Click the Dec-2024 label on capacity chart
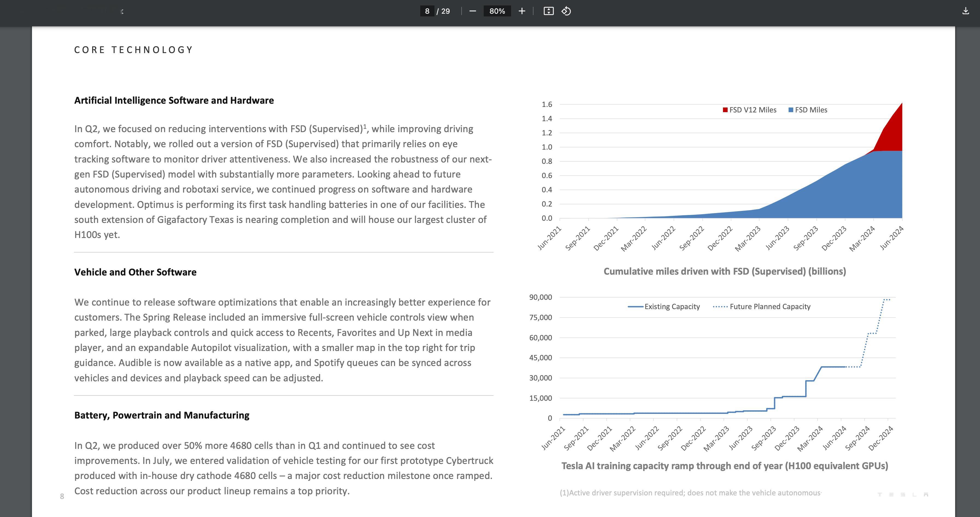 [881, 438]
